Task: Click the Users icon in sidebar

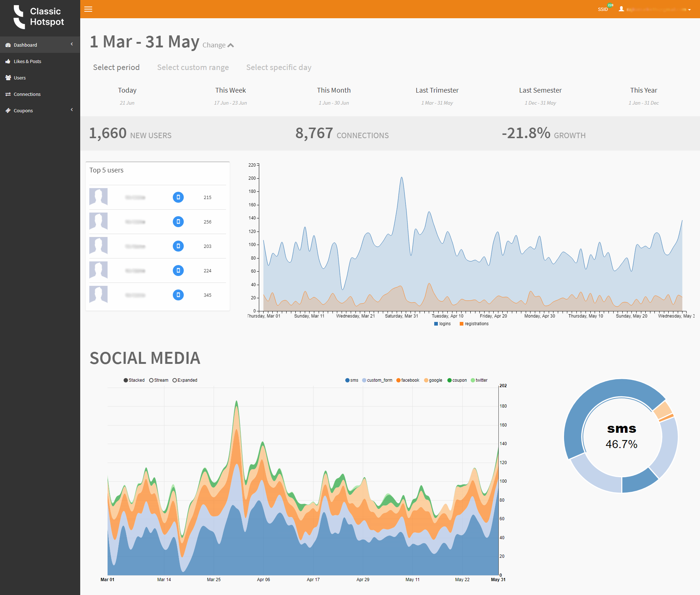Action: (x=8, y=77)
